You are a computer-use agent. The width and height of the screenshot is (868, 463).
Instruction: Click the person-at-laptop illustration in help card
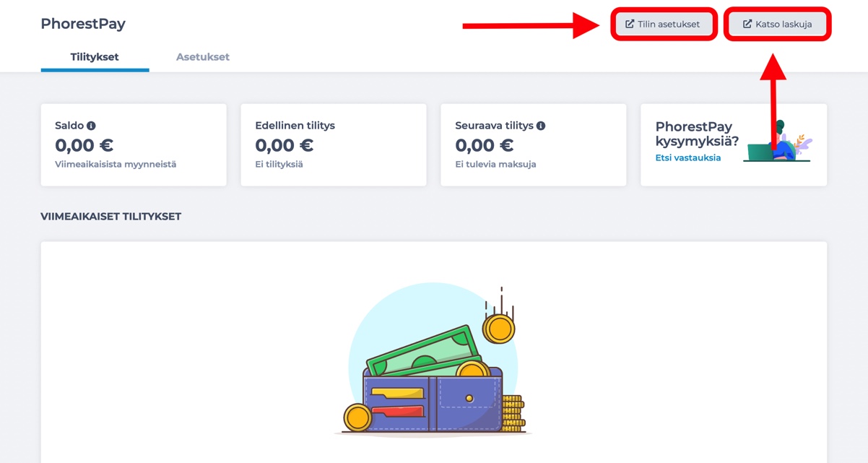click(778, 142)
